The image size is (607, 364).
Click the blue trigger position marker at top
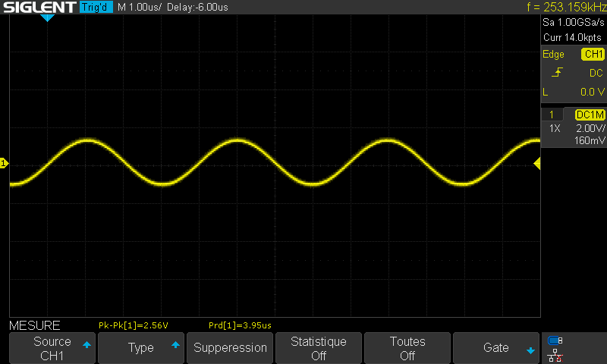click(x=47, y=17)
